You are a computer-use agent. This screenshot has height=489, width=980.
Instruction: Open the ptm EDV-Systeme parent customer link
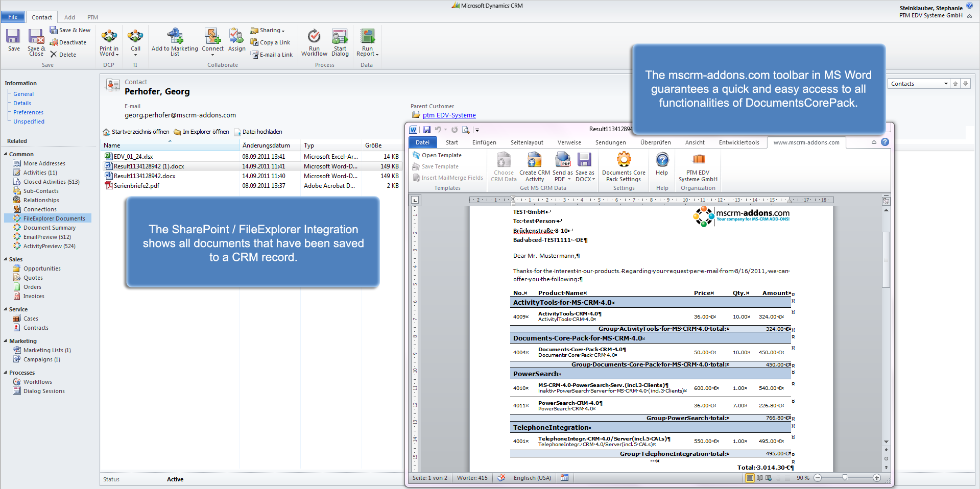(x=449, y=115)
